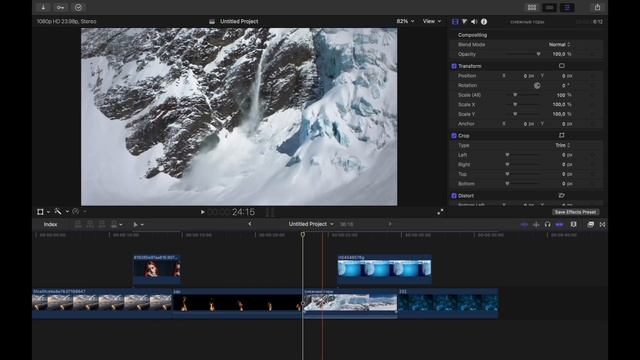The height and width of the screenshot is (360, 640).
Task: Select the portrait connected clip thumbnail
Action: [157, 269]
